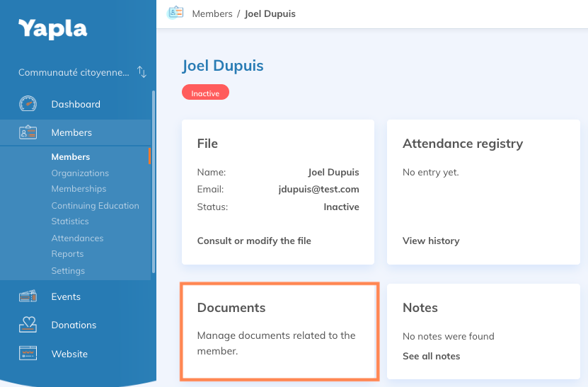Click Consult or modify the file
This screenshot has width=588, height=387.
254,241
